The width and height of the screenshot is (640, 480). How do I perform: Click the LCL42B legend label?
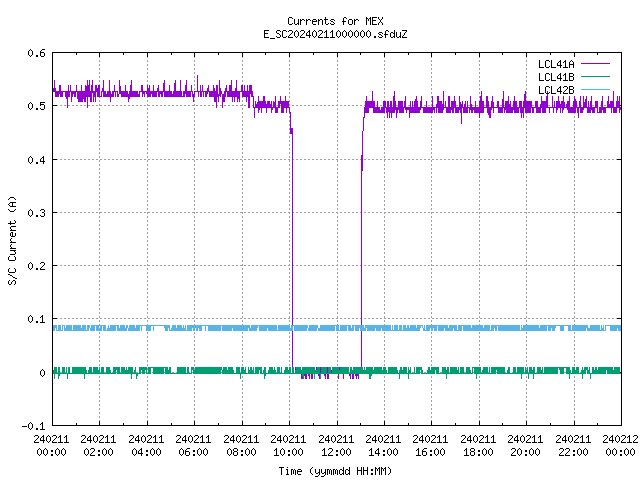(556, 90)
